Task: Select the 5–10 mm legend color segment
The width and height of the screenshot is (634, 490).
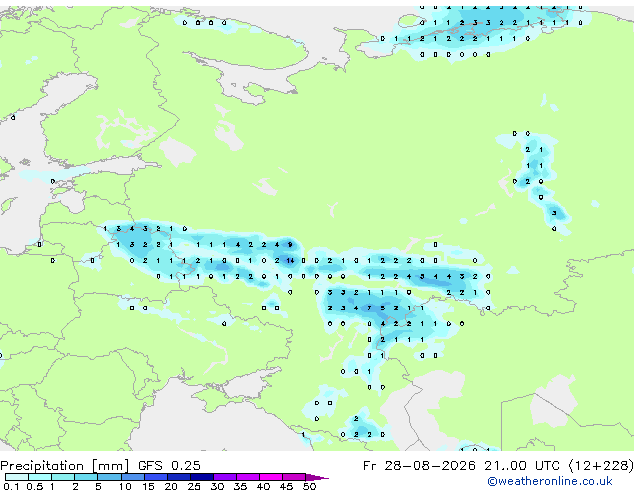Action: pyautogui.click(x=109, y=477)
